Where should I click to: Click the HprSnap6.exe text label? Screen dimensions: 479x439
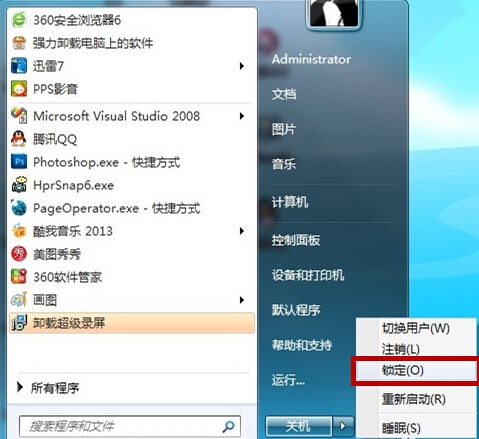(73, 185)
